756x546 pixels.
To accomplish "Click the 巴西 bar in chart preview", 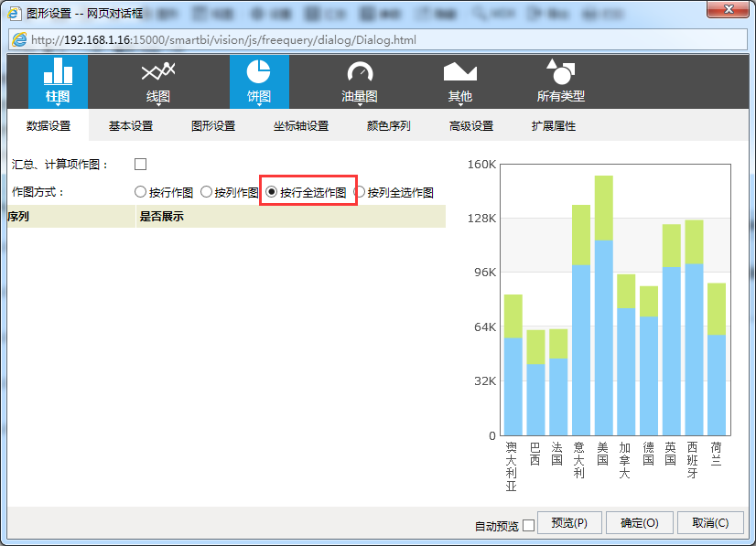I will click(535, 382).
